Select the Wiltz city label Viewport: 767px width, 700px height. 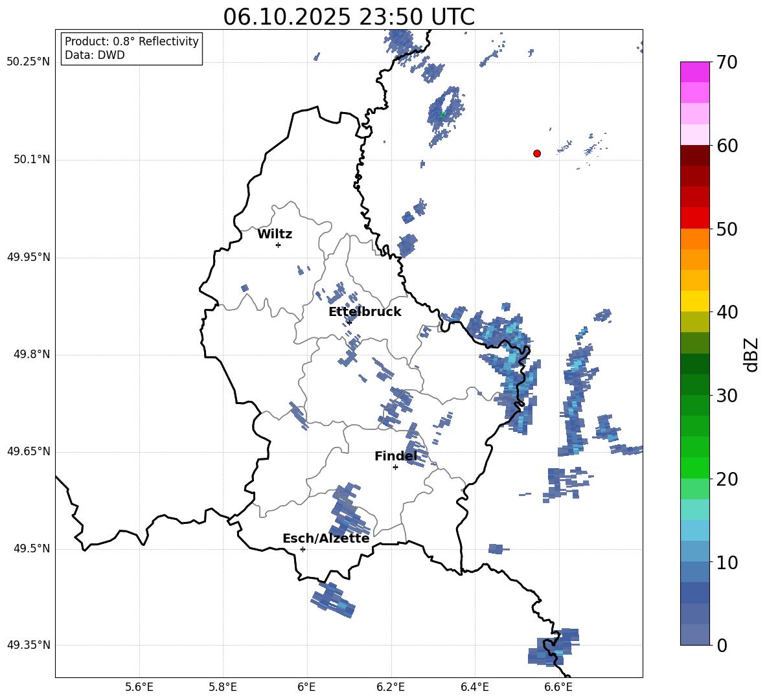click(275, 234)
